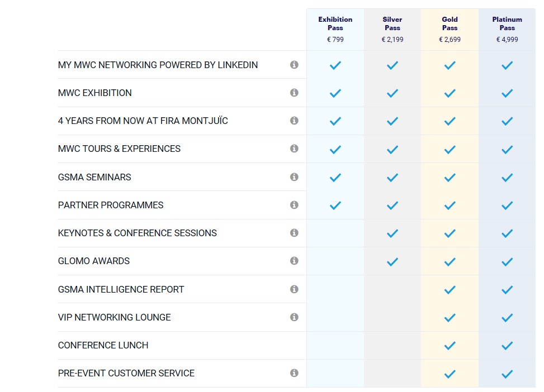544x392 pixels.
Task: Show Pre-Event Customer Service info icon
Action: 294,373
